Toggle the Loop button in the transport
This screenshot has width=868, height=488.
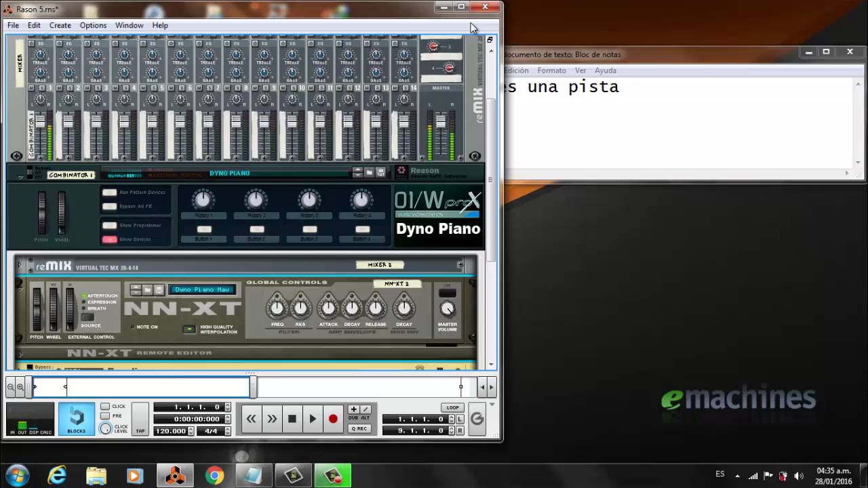[452, 407]
